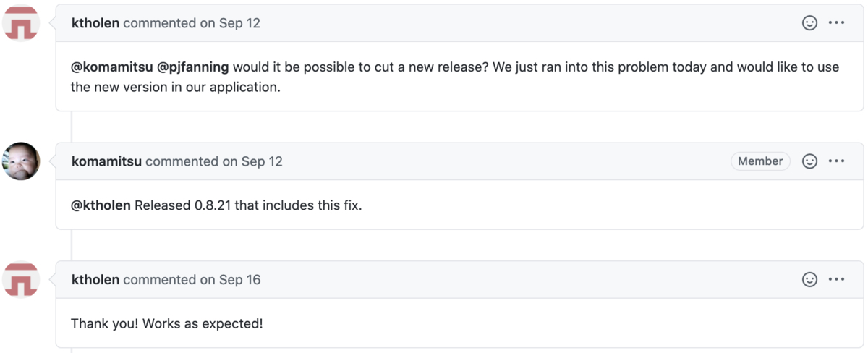Open options menu on the Sep 16 comment
The width and height of the screenshot is (868, 353).
pos(836,280)
